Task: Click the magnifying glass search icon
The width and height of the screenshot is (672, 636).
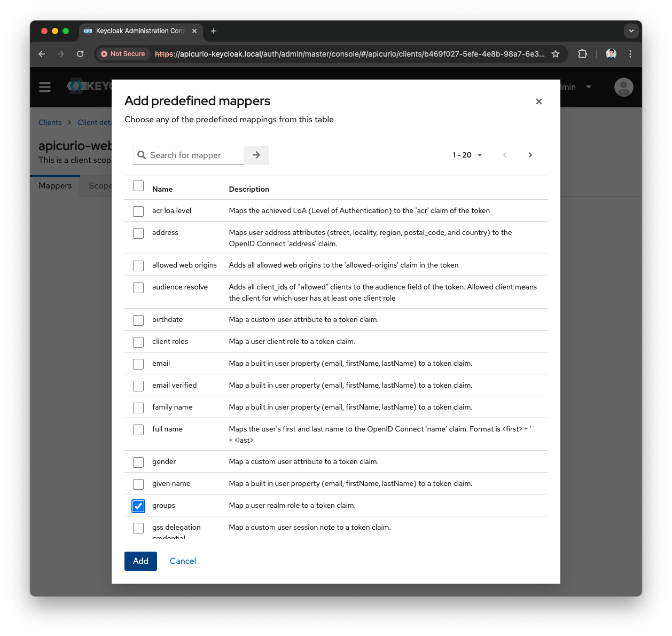Action: point(142,155)
